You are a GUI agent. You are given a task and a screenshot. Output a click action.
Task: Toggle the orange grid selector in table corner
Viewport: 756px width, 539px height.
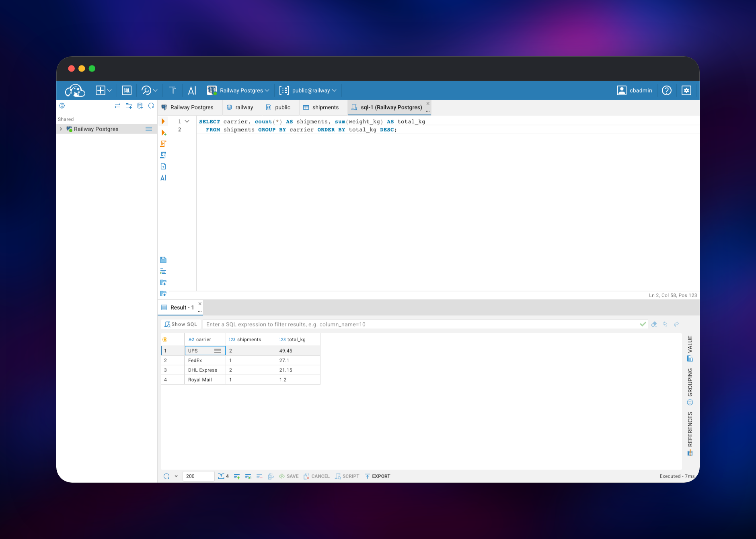[x=165, y=340]
